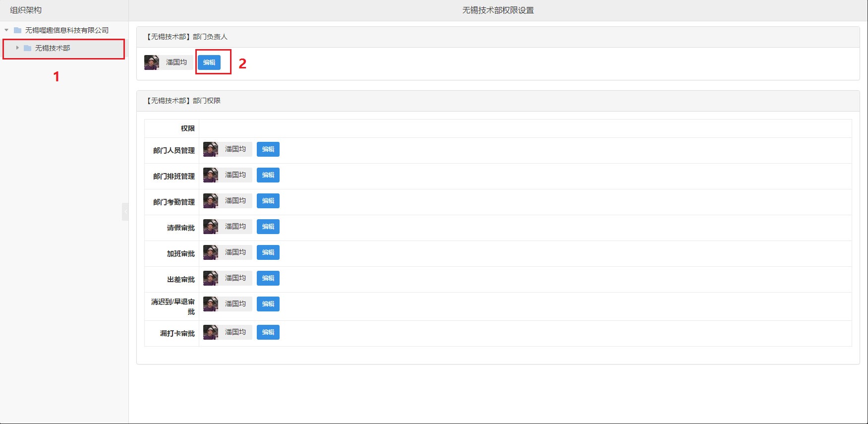This screenshot has height=424, width=868.
Task: Click 编辑 for 部门考勤管理 permission
Action: point(268,201)
